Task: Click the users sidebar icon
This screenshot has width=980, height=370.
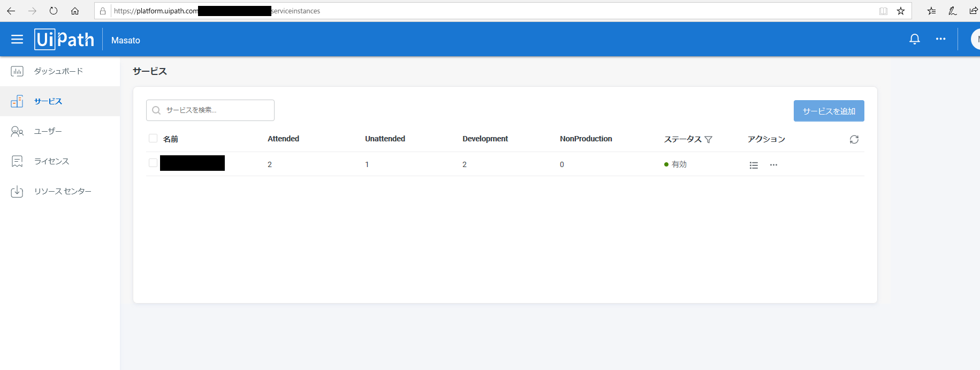Action: pyautogui.click(x=17, y=131)
